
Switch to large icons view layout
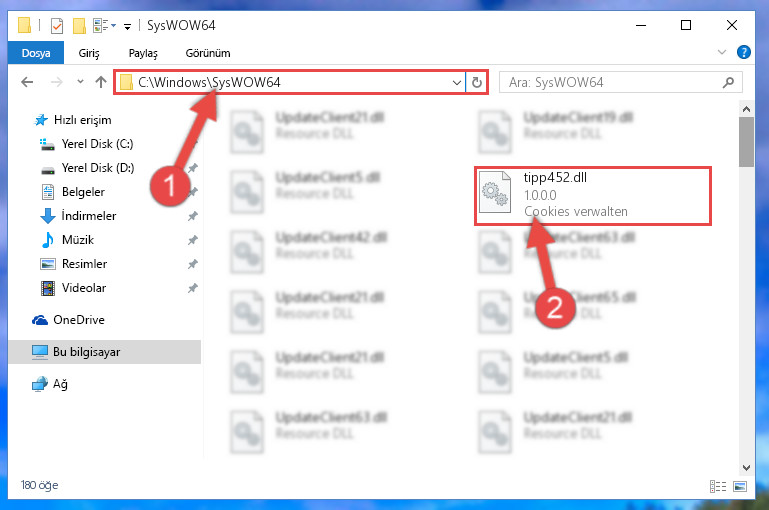coord(740,486)
